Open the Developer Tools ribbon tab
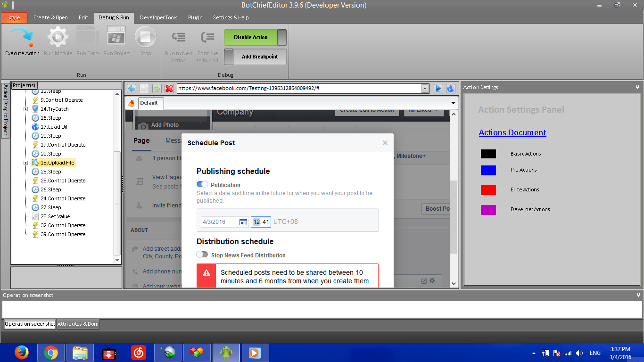The height and width of the screenshot is (362, 644). 158,17
